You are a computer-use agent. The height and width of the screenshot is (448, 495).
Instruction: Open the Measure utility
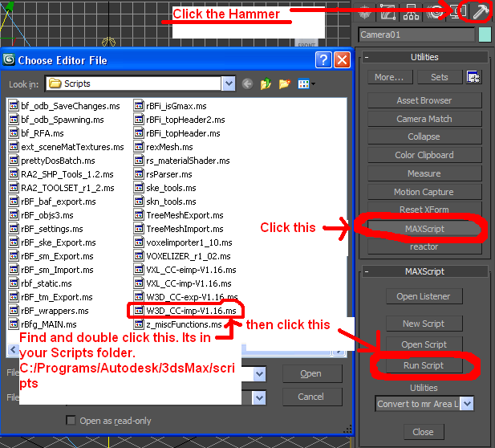point(424,173)
